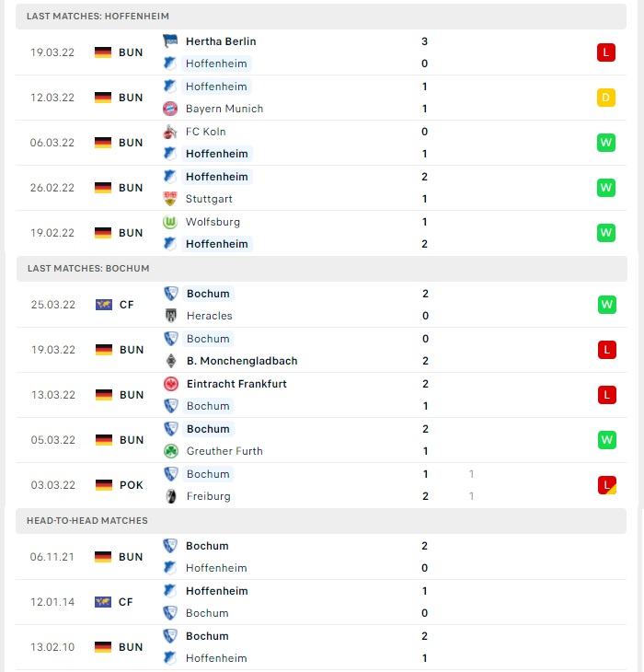The height and width of the screenshot is (672, 644).
Task: Click the Heracles club crest
Action: [171, 316]
